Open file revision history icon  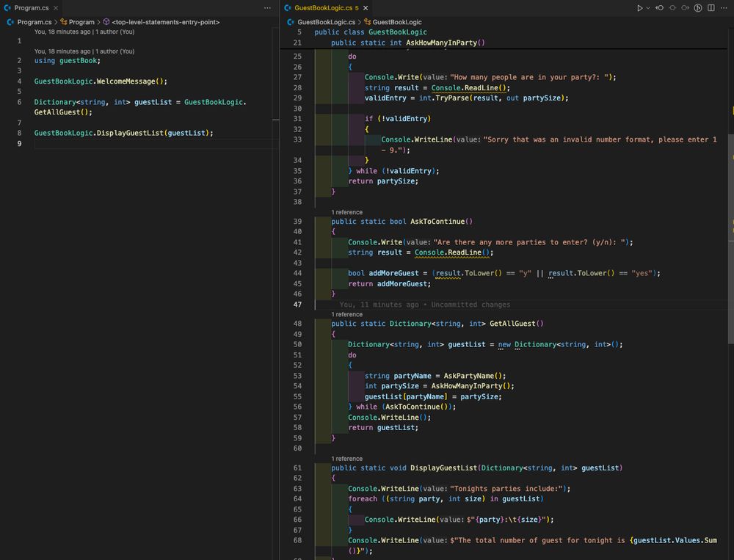698,8
